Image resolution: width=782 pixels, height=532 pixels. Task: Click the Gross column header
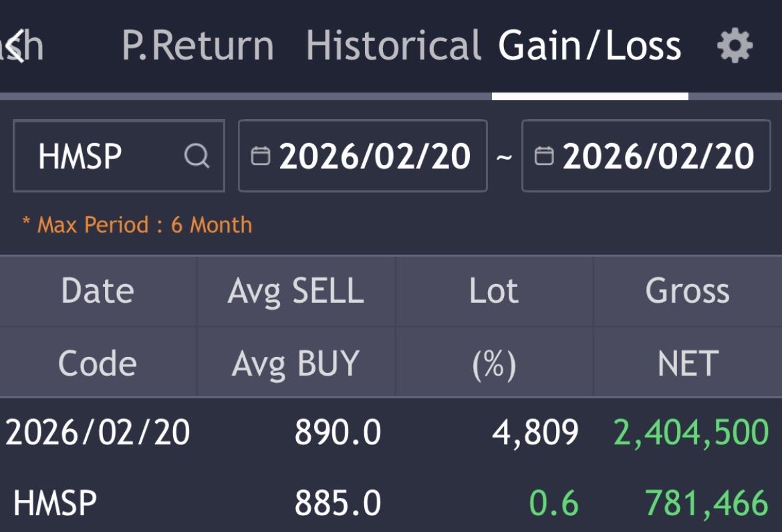pos(687,291)
